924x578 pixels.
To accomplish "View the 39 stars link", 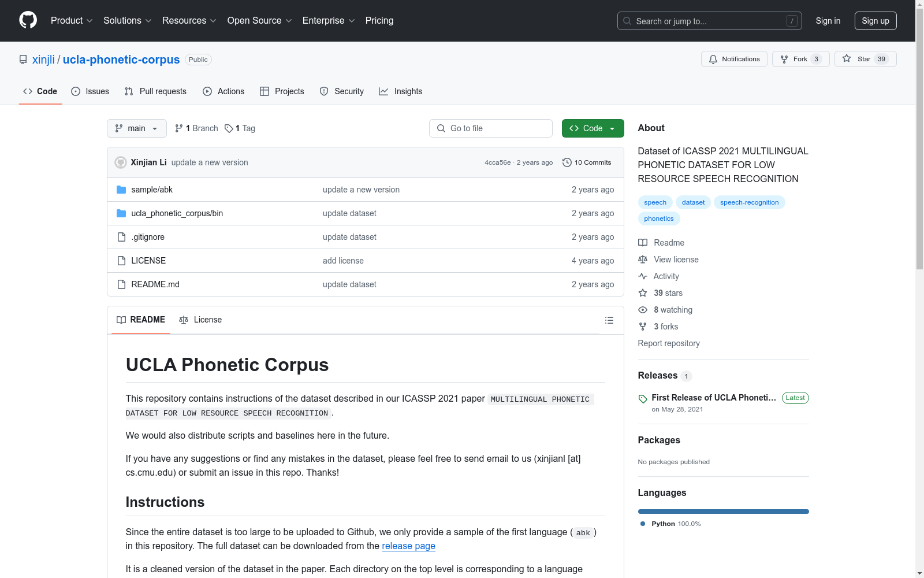I will click(x=660, y=293).
